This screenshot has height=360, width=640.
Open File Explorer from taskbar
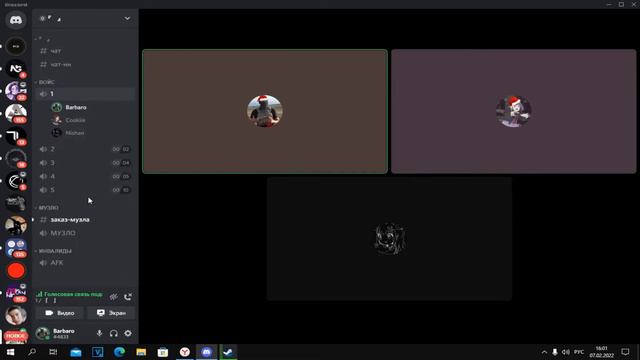pos(141,352)
